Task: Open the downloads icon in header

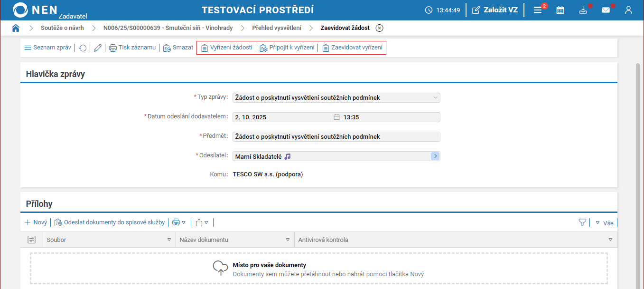Action: (x=583, y=10)
